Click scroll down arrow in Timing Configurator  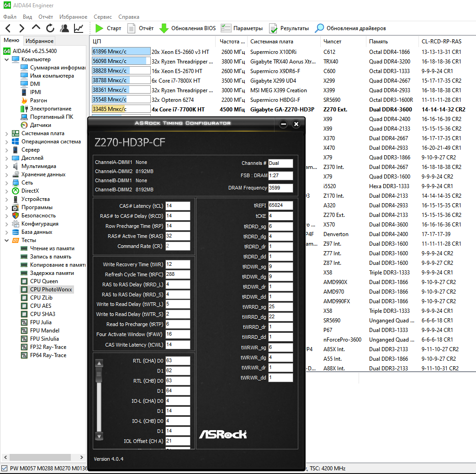(x=99, y=436)
